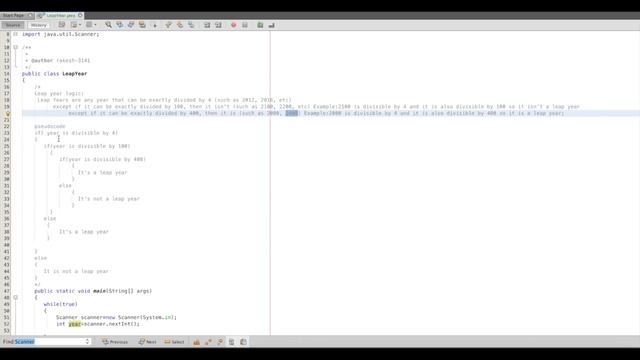Image resolution: width=640 pixels, height=360 pixels.
Task: Click the Comment lines toolbar icon
Action: click(x=260, y=25)
